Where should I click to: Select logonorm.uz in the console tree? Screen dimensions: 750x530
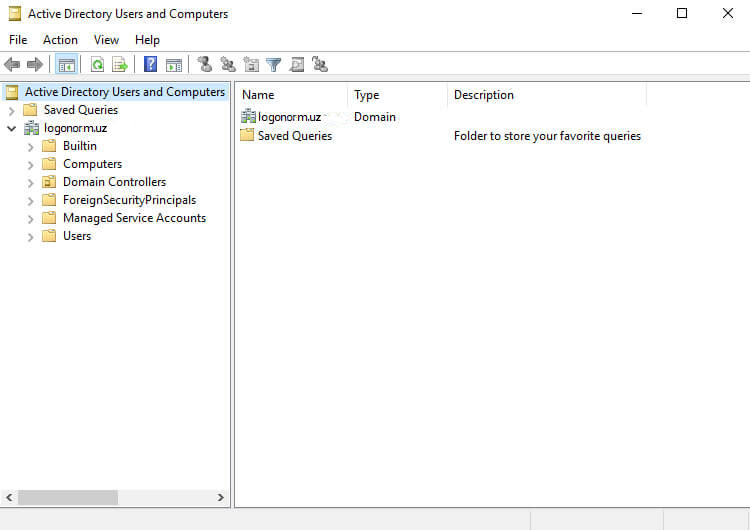click(76, 128)
